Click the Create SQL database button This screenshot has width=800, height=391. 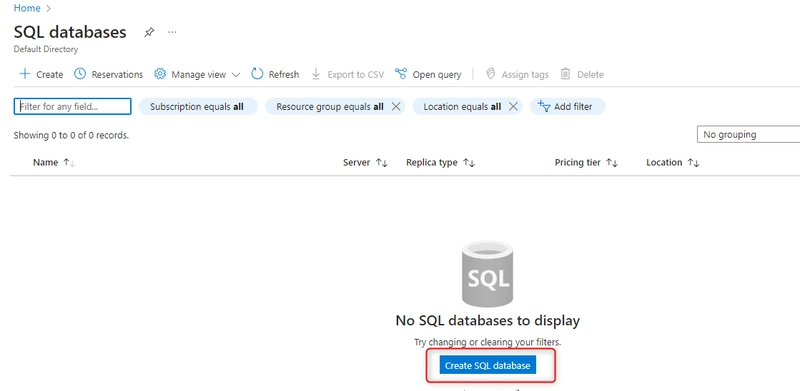coord(488,365)
